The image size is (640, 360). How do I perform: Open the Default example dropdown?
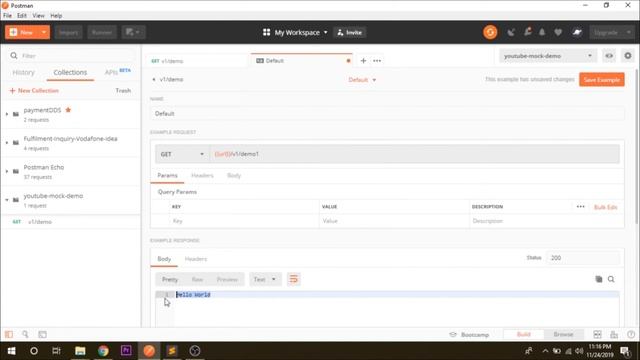(x=362, y=80)
